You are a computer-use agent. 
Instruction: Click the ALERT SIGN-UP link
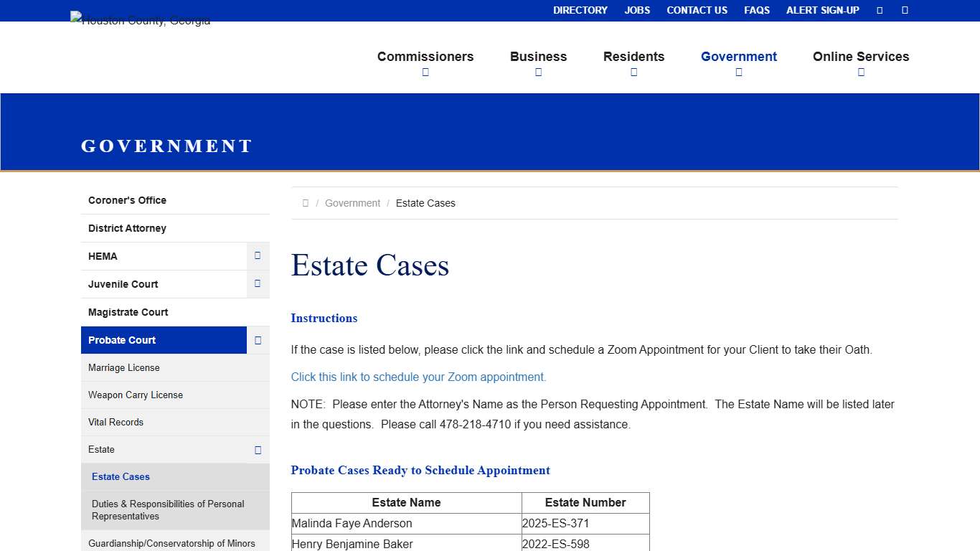click(822, 10)
